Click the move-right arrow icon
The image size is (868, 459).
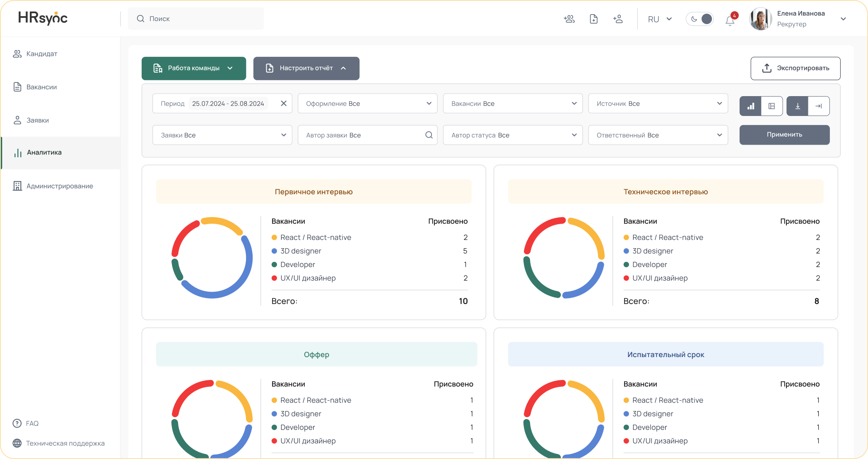click(x=819, y=106)
